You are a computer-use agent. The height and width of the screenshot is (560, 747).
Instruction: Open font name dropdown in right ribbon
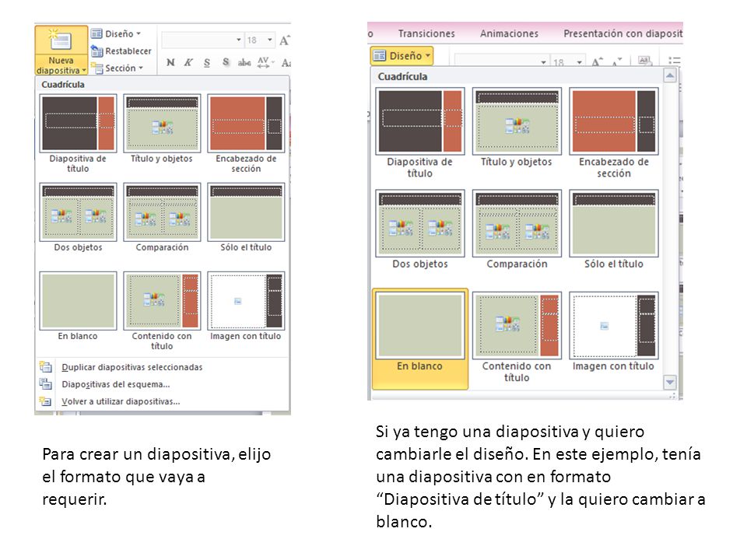click(x=543, y=62)
